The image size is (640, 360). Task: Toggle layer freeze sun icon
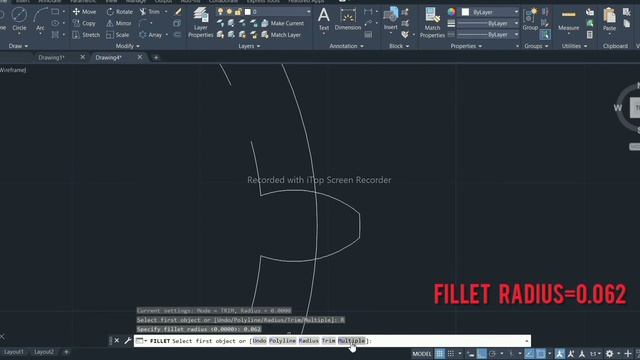[x=229, y=12]
